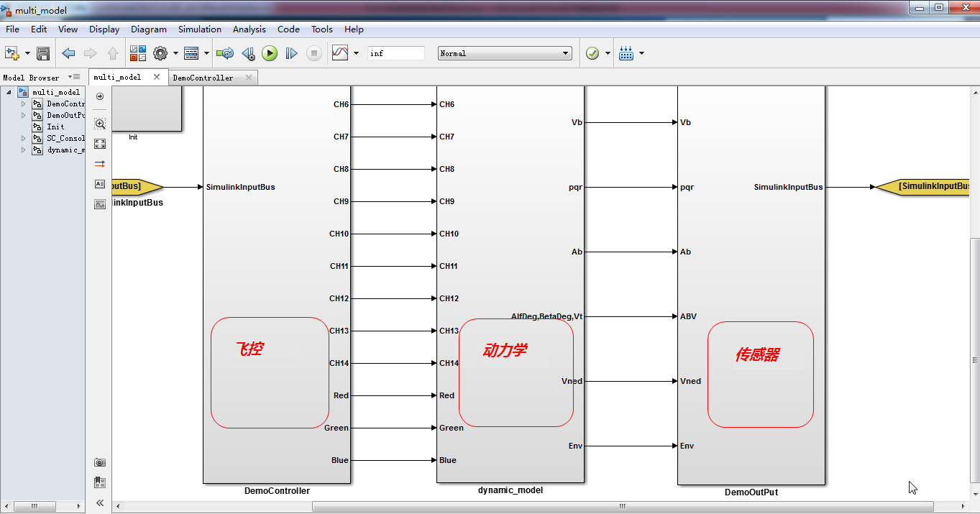Image resolution: width=980 pixels, height=514 pixels.
Task: Select the Zoom tool in palette
Action: pos(100,124)
